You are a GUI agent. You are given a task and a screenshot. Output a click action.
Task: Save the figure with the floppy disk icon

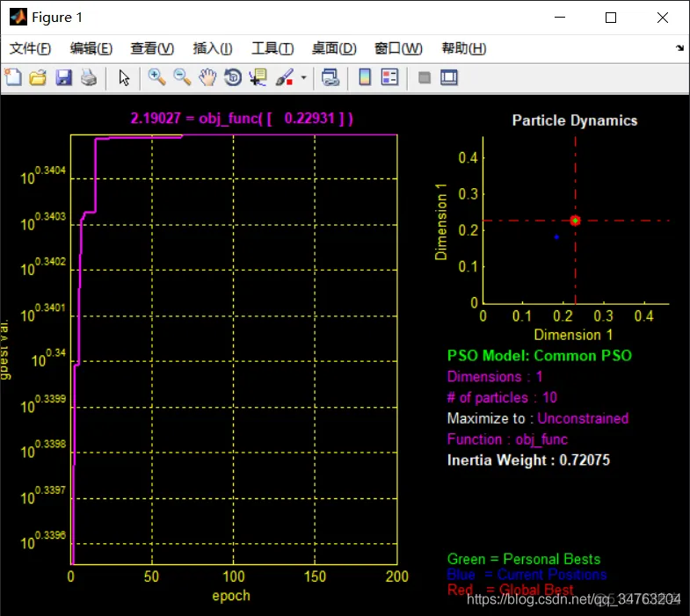click(64, 77)
